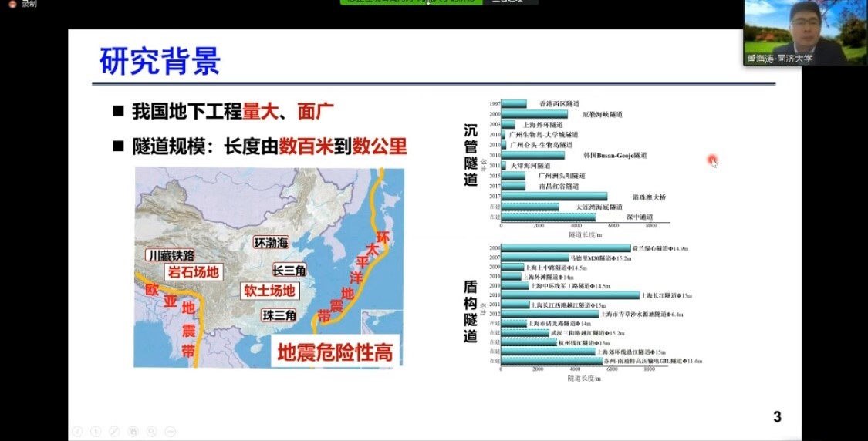
Task: Open the pen and laser pointer tools
Action: (x=114, y=431)
